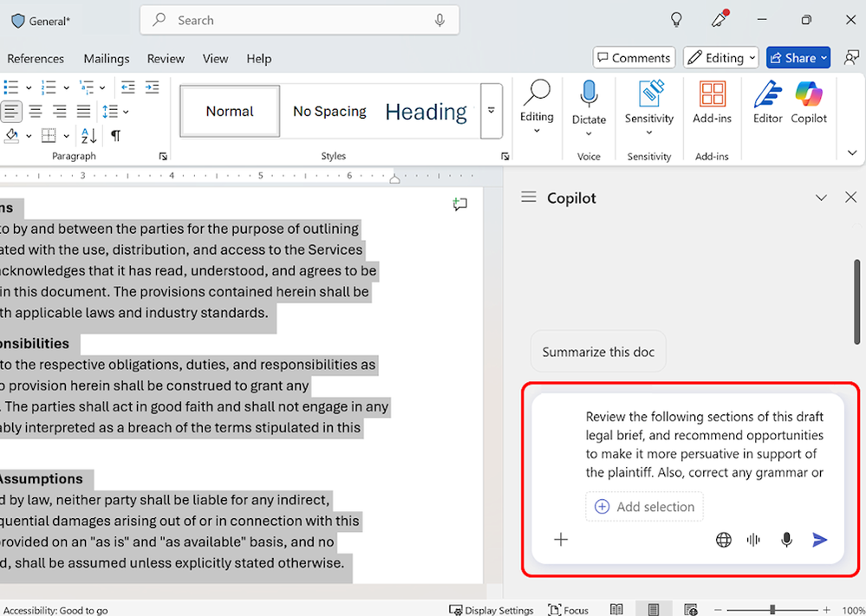Close the Copilot pane
This screenshot has width=866, height=616.
click(x=850, y=197)
